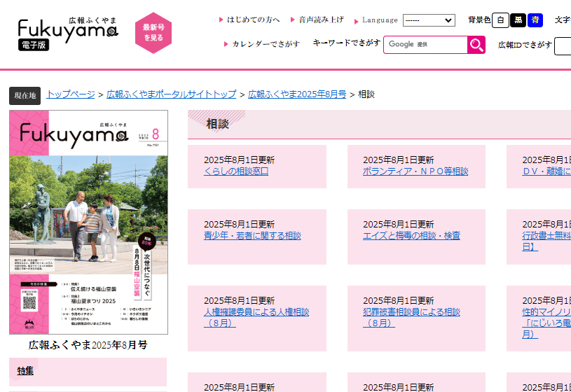Open 人権擁護委員による人権相談(8月) link
Viewport: 571px width, 392px height.
256,317
